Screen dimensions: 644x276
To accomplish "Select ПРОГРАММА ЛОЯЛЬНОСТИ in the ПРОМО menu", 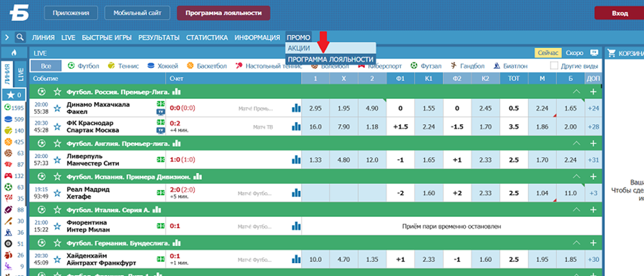I will coord(331,59).
